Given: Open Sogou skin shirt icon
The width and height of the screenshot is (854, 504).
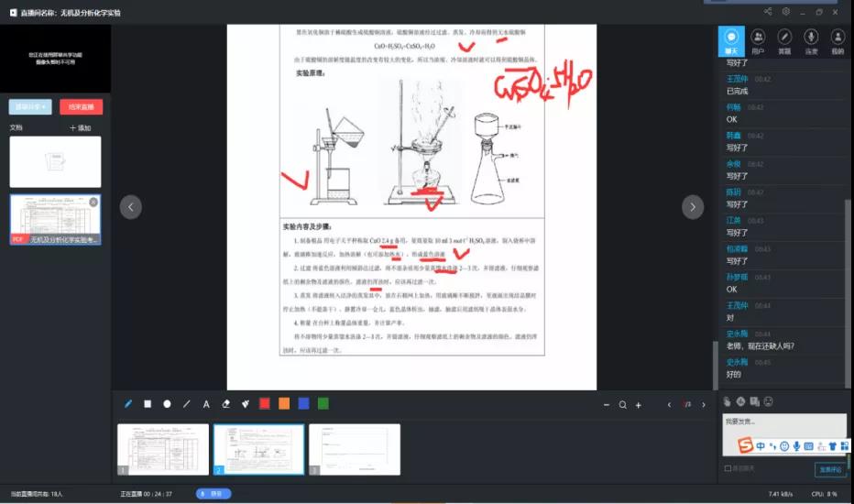Looking at the screenshot, I should (x=832, y=446).
